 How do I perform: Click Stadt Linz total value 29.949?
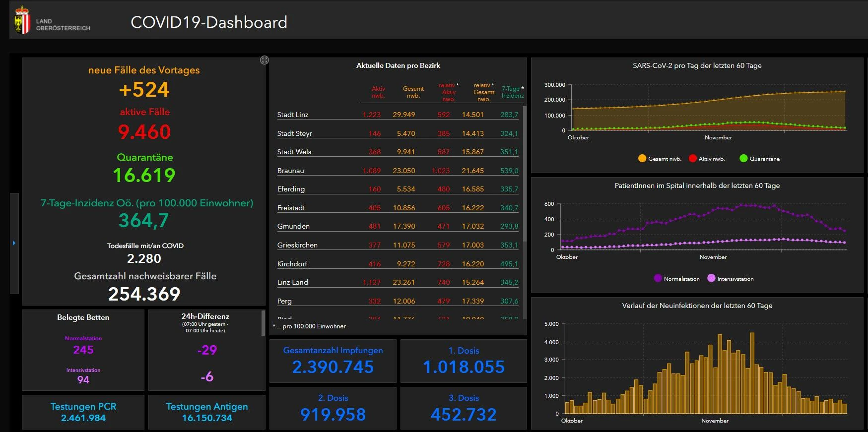click(404, 115)
